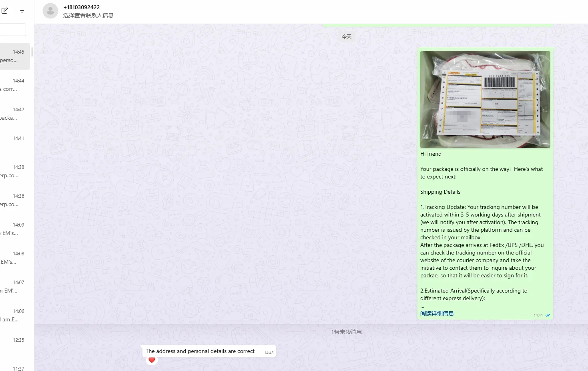Select the chat from 14:36
The width and height of the screenshot is (588, 371).
coord(14,200)
